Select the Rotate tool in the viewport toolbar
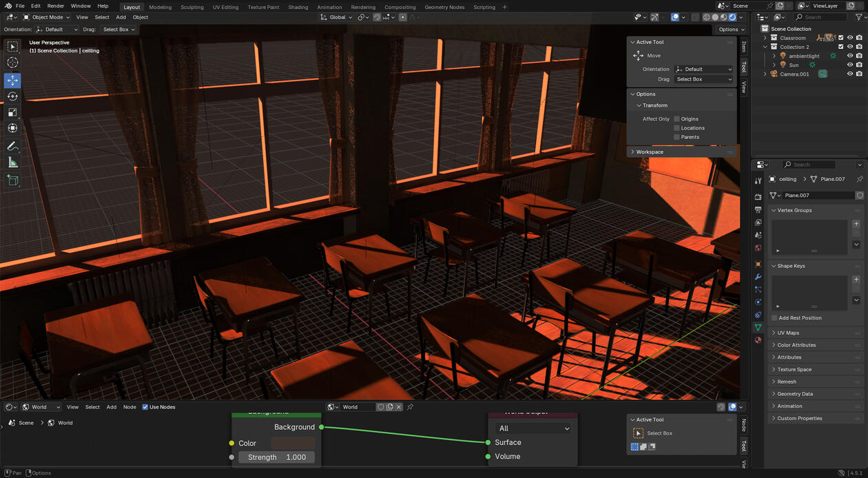The height and width of the screenshot is (478, 868). pos(12,96)
